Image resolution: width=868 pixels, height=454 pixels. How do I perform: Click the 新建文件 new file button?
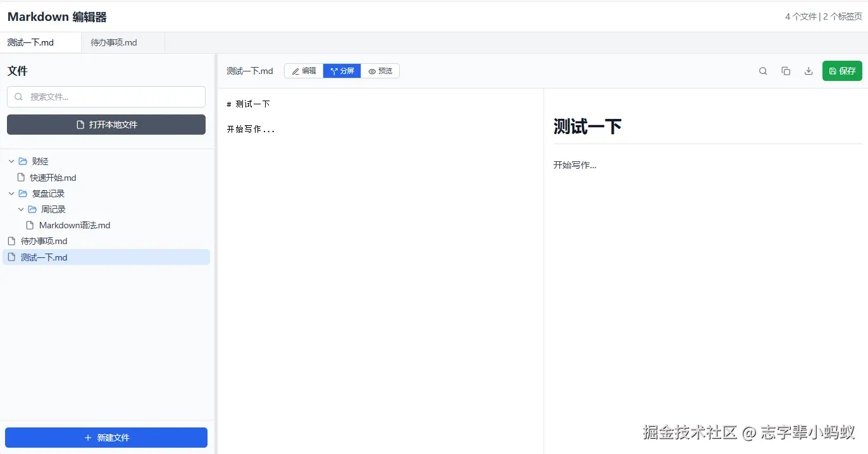point(106,438)
